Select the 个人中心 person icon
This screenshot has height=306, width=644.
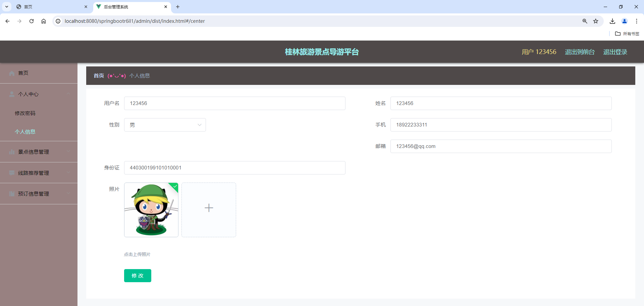11,94
